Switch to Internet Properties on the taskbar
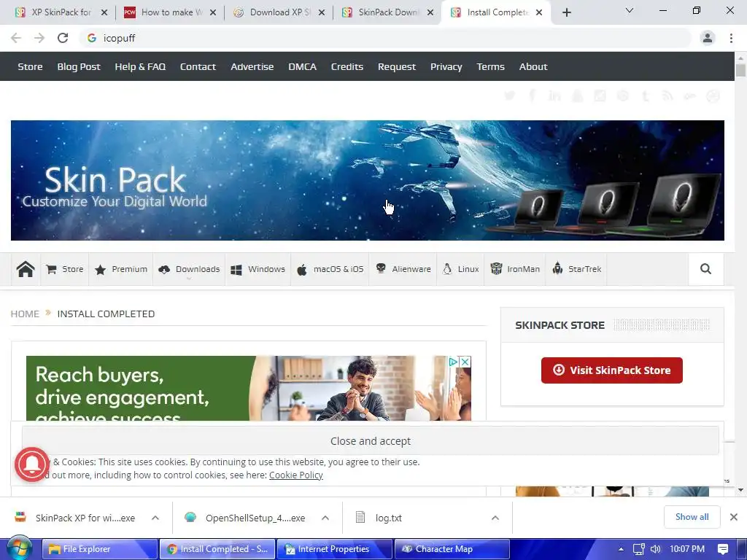Viewport: 747px width, 560px height. [x=334, y=549]
